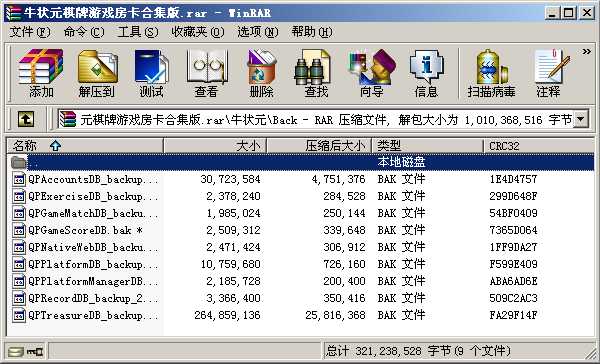The height and width of the screenshot is (364, 600).
Task: Open the 查看 (View) book icon
Action: pyautogui.click(x=207, y=73)
